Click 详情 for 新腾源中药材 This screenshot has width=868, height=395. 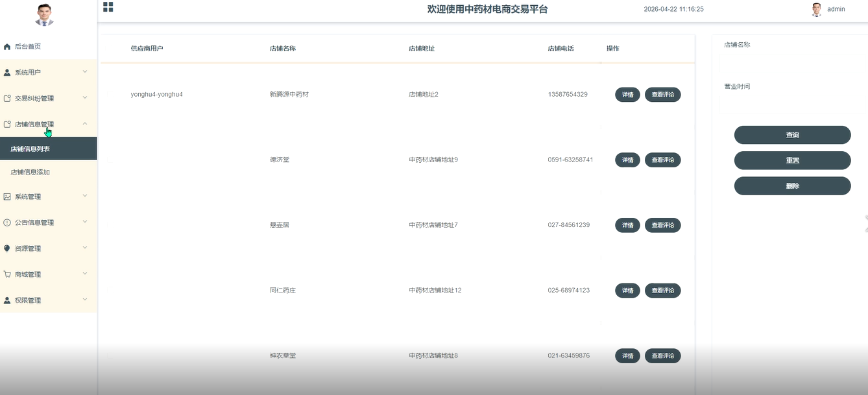click(x=627, y=95)
